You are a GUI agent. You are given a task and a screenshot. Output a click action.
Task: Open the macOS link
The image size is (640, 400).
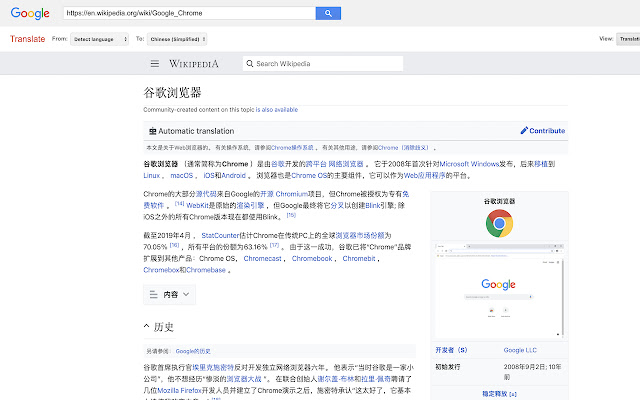click(182, 175)
